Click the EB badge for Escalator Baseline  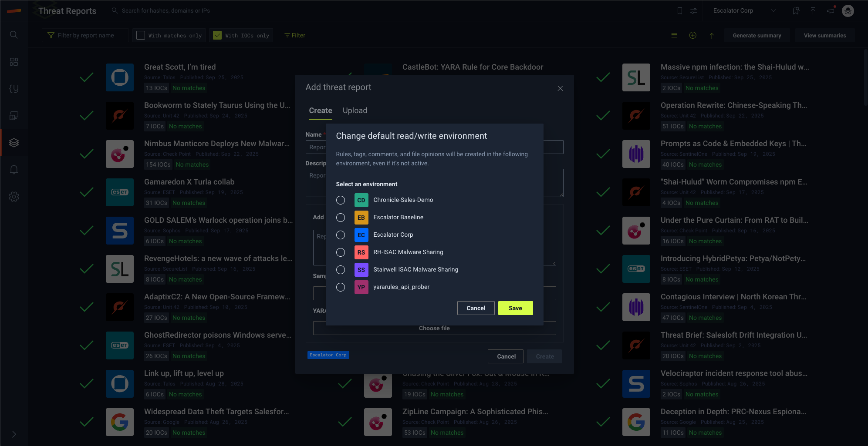coord(361,218)
